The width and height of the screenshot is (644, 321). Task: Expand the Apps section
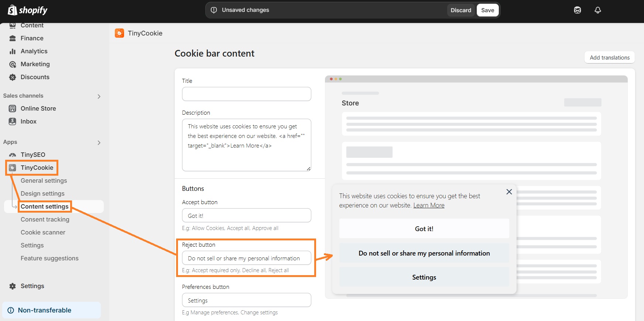[x=99, y=142]
